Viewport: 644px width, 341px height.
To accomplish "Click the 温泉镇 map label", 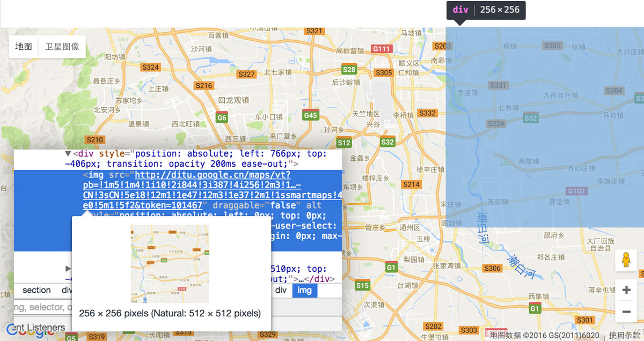I will coord(138,124).
